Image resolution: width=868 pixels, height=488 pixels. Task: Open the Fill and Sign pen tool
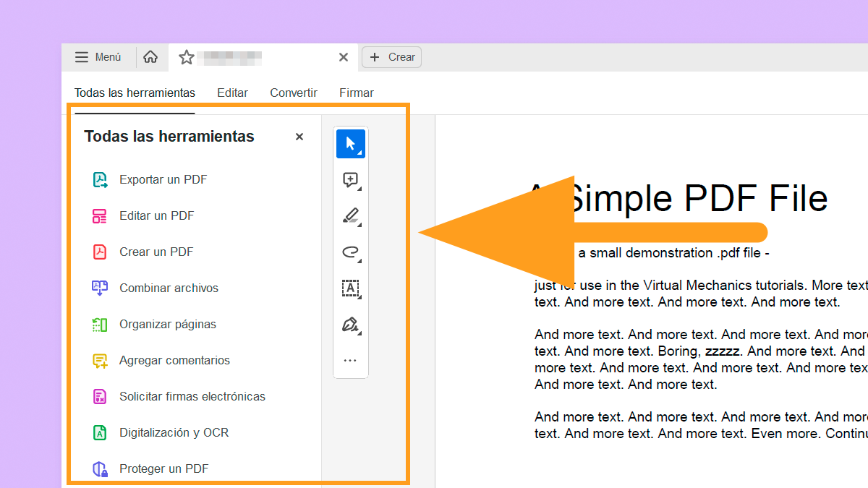pyautogui.click(x=351, y=325)
